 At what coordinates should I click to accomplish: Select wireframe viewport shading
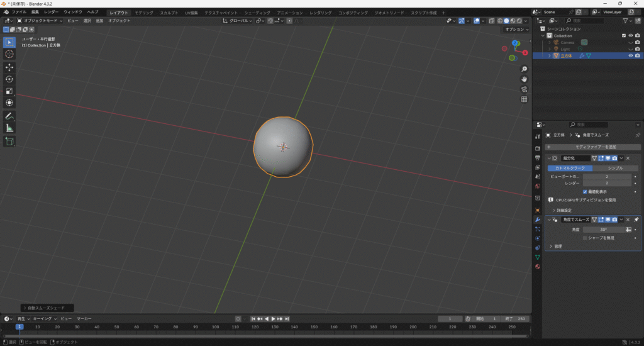pyautogui.click(x=500, y=21)
